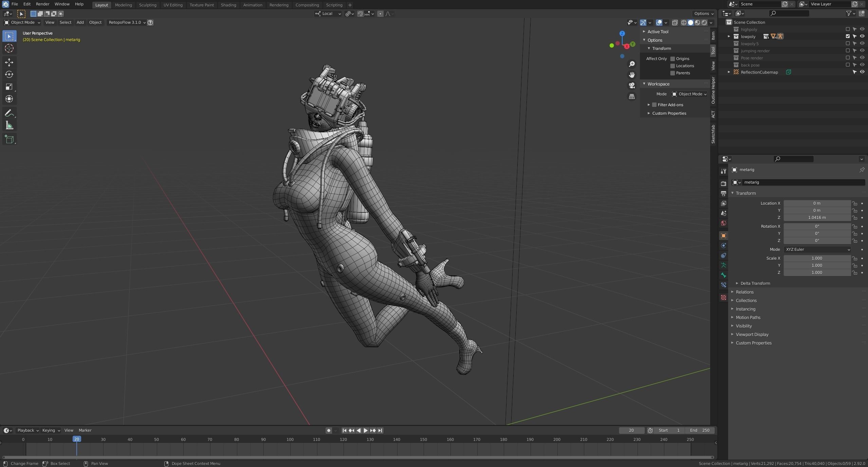Open the Add menu in viewport header
This screenshot has height=467, width=868.
click(80, 22)
